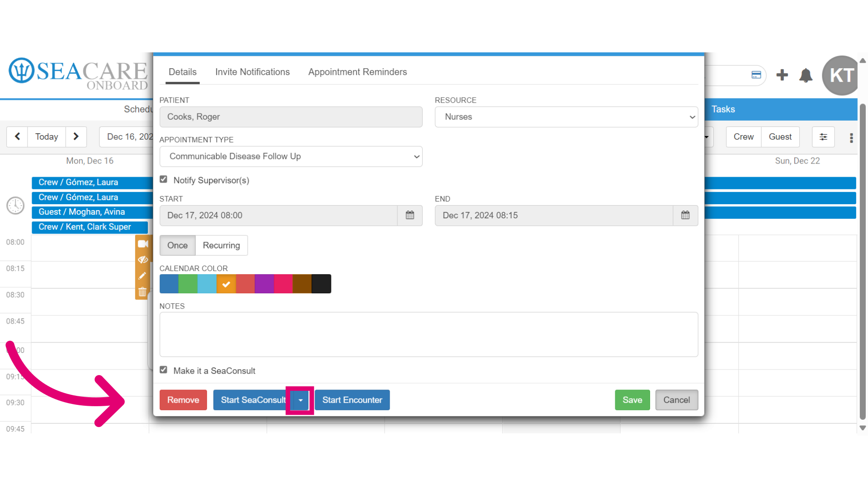Choose the green calendar color
868x488 pixels.
pyautogui.click(x=188, y=284)
